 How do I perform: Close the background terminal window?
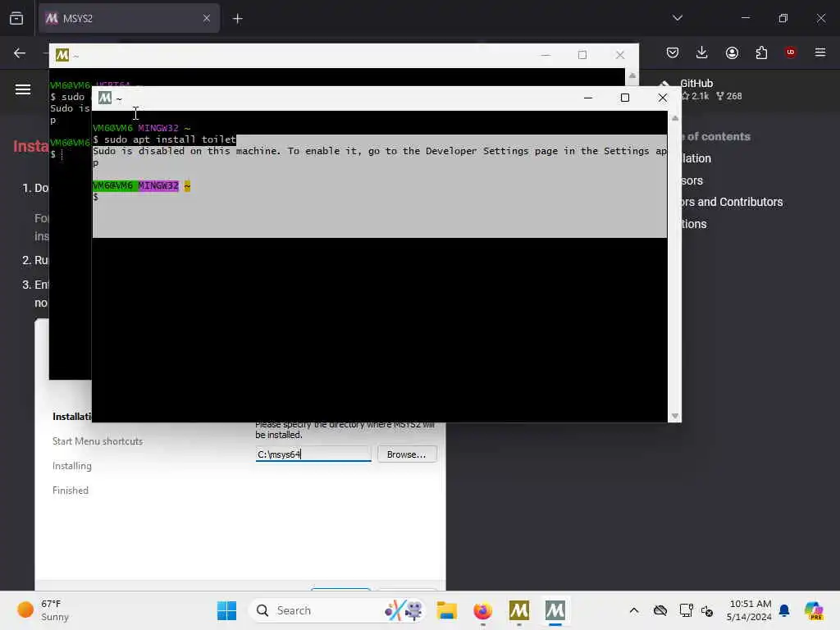tap(620, 55)
